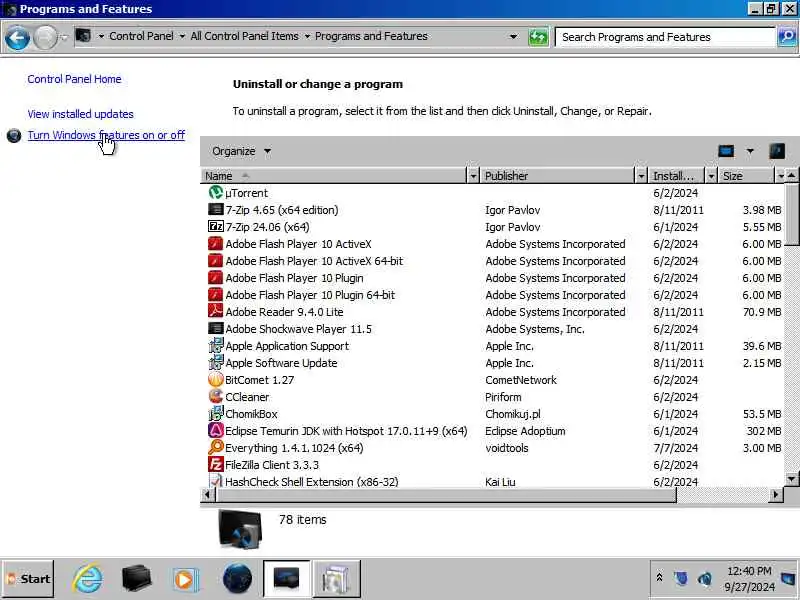
Task: Click the vertical scrollbar down arrow
Action: pos(791,479)
